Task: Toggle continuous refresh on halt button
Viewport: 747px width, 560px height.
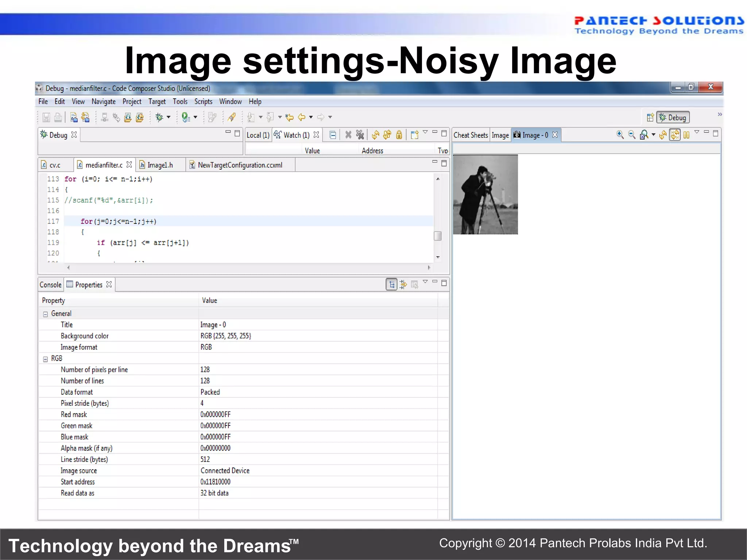Action: pos(675,135)
